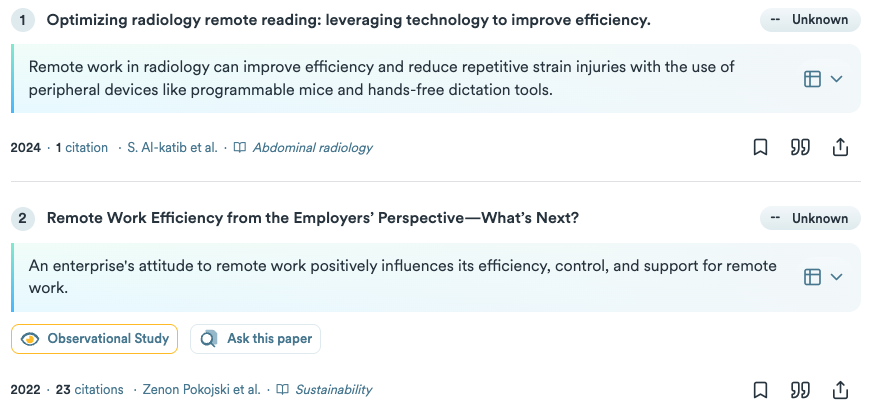Open Remote Work Efficiency paper title

tap(312, 218)
